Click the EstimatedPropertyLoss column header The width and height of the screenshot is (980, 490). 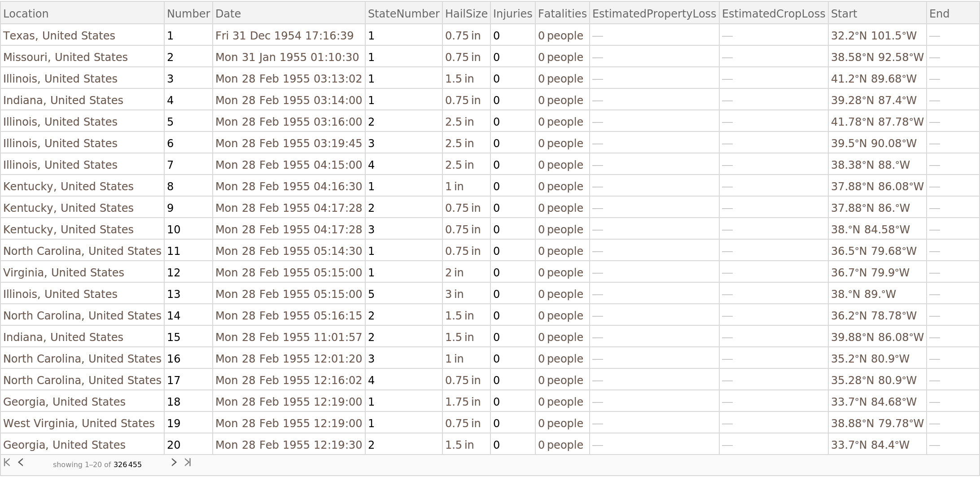pos(654,13)
